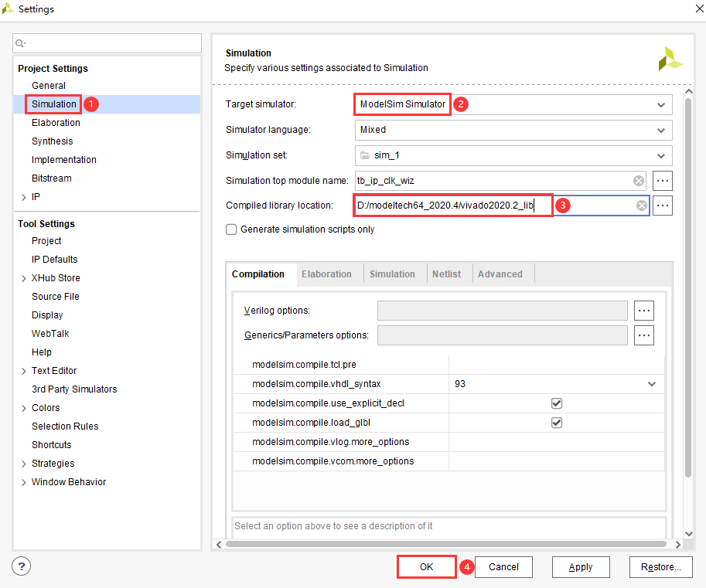Switch to the Simulation tab
Viewport: 706px width, 588px height.
(392, 274)
